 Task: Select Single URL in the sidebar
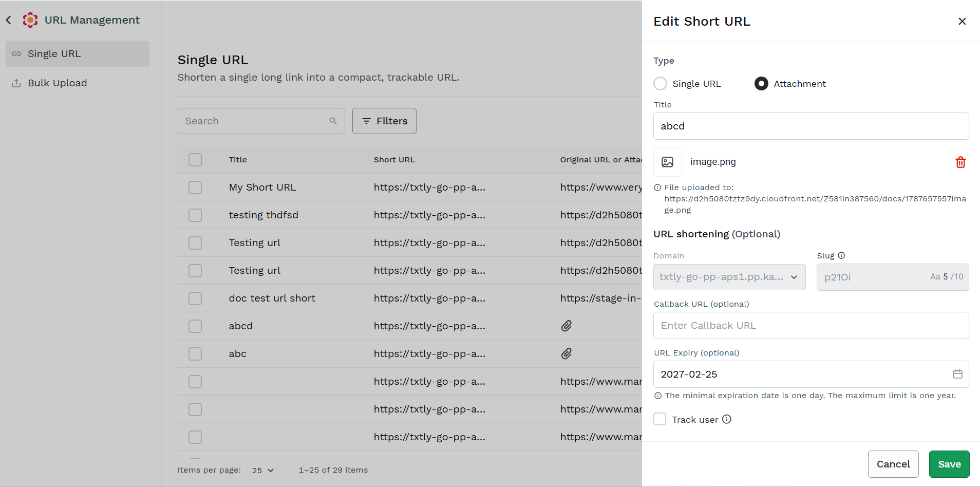78,54
